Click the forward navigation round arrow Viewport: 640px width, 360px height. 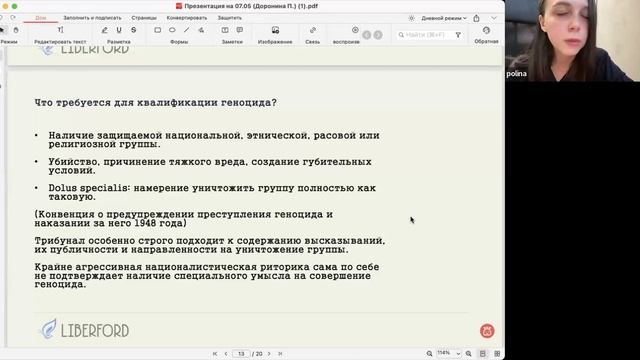[x=378, y=35]
